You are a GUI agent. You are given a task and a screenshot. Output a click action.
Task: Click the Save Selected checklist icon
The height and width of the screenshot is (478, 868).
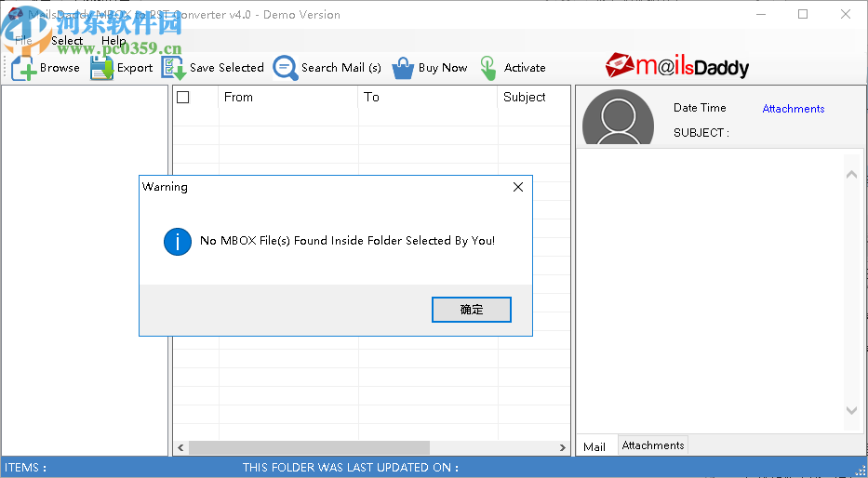[x=173, y=68]
